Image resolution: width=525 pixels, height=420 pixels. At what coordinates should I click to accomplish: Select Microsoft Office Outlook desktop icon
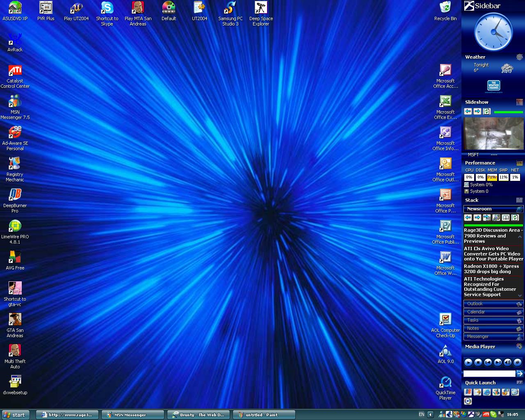445,170
